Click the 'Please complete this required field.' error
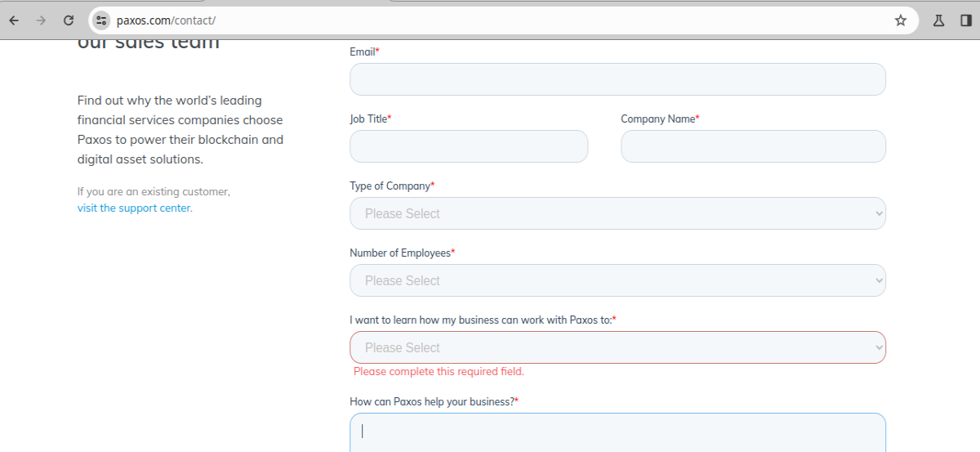Viewport: 980px width, 452px height. [x=439, y=371]
